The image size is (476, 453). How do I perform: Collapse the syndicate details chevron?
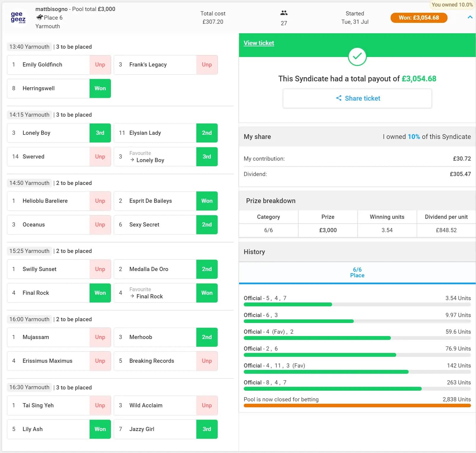coord(470,17)
